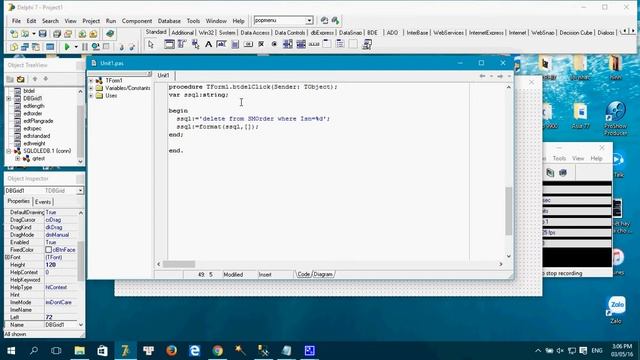Open the Database menu
This screenshot has height=360, width=640.
tap(169, 21)
